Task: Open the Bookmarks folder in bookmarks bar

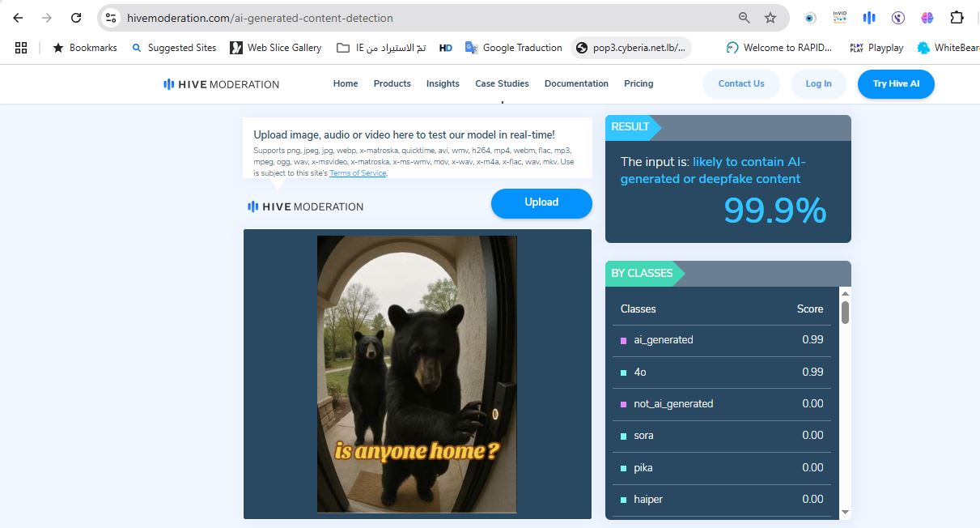Action: pos(85,48)
